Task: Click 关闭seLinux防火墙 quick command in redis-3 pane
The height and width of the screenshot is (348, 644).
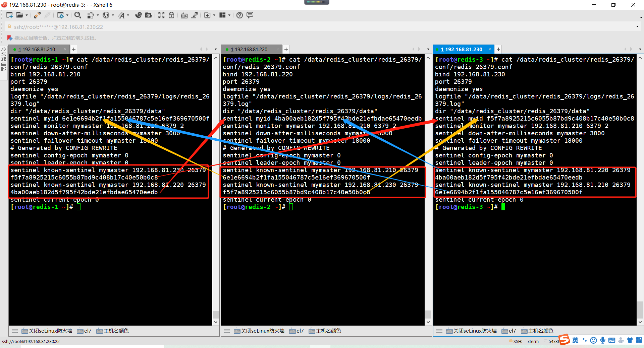Action: point(472,331)
